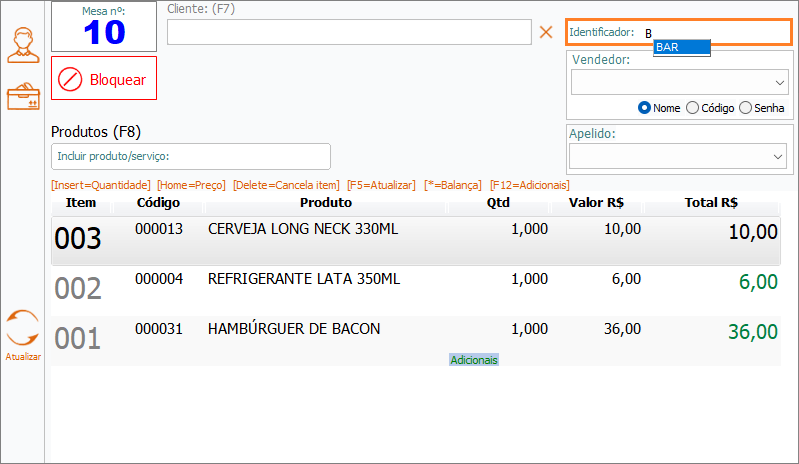Open the cash register icon in sidebar

pos(23,97)
